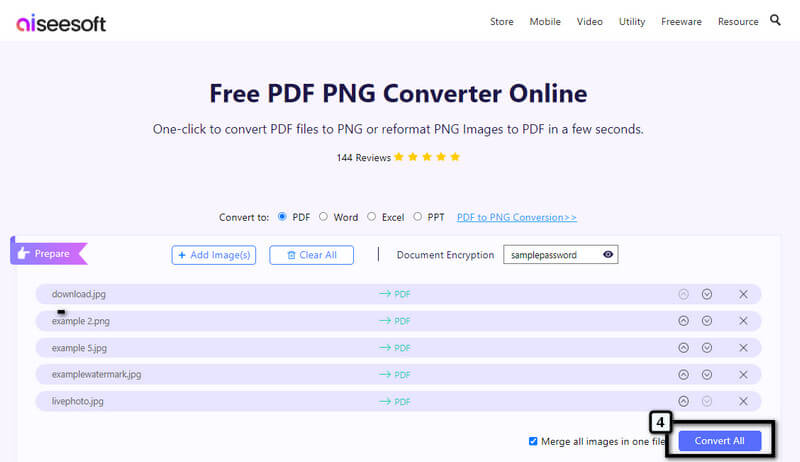Move download.jpg up with the arrow icon
800x462 pixels.
pos(684,294)
